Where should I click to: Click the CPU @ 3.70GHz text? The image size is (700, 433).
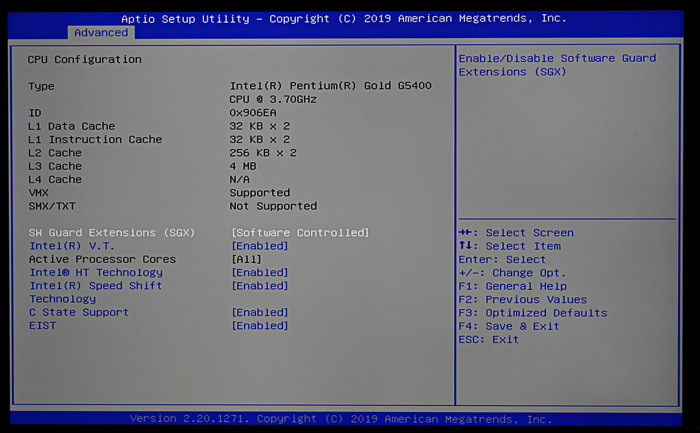coord(273,99)
